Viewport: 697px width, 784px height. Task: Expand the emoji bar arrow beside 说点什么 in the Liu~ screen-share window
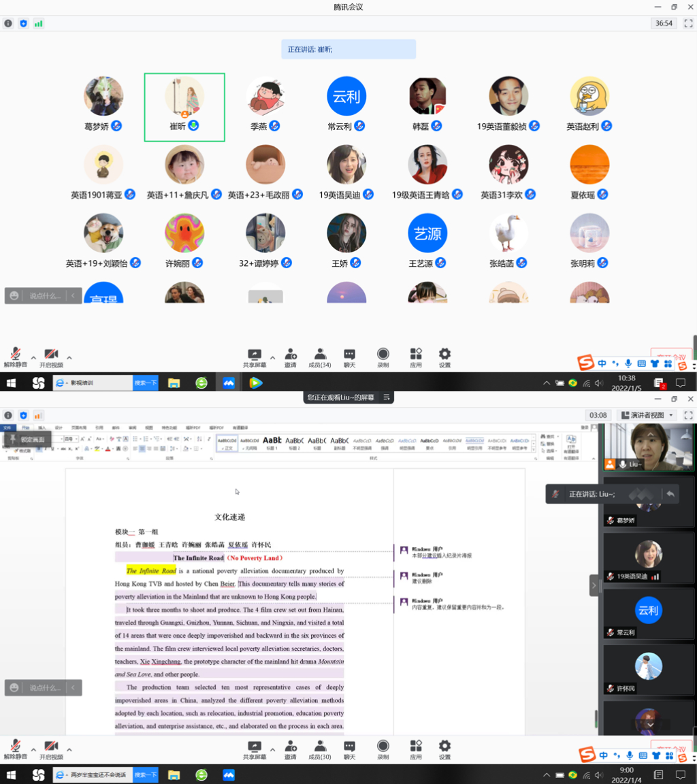[x=74, y=688]
